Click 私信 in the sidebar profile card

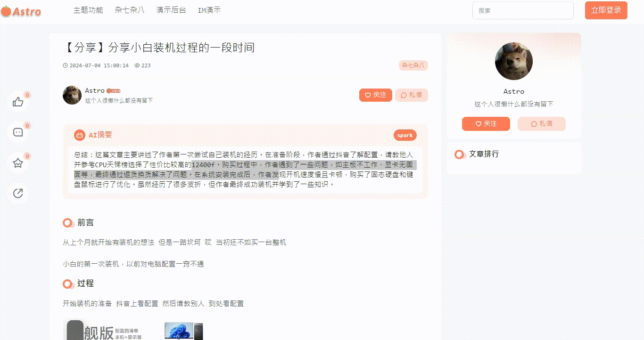click(541, 124)
